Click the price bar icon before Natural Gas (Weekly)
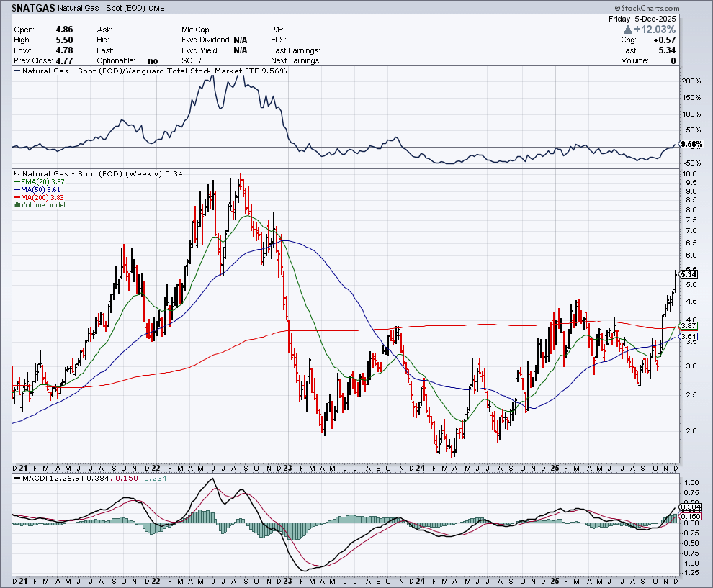 17,174
